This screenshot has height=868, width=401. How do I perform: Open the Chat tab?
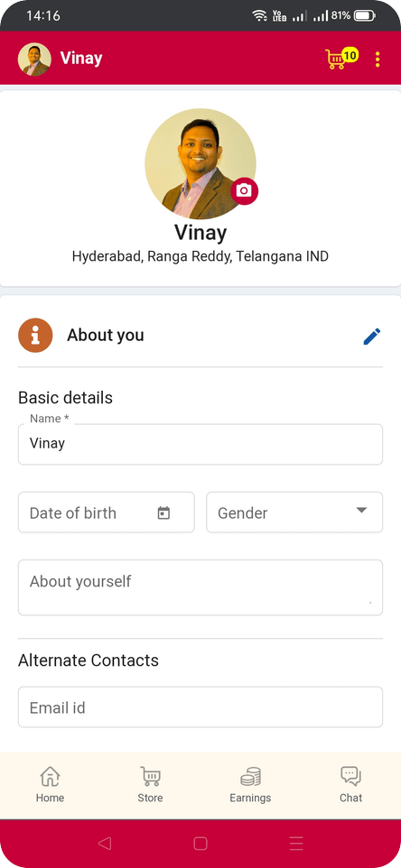click(350, 785)
